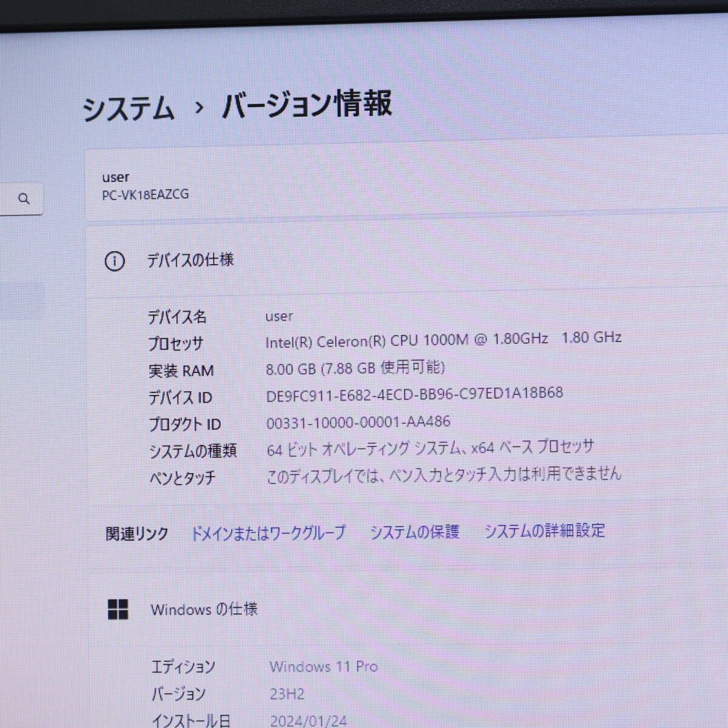Click the インストール日 label
Image resolution: width=728 pixels, height=728 pixels.
(x=190, y=720)
